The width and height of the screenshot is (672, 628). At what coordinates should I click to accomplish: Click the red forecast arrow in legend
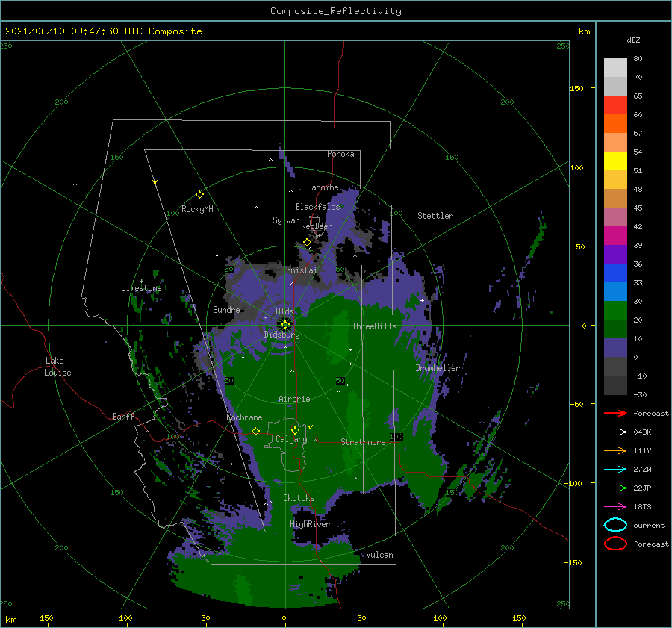click(615, 413)
